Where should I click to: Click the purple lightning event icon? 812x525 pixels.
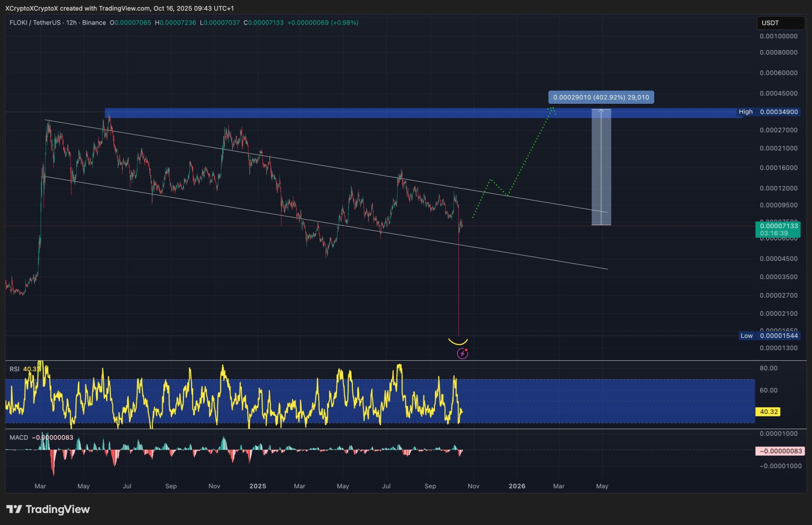coord(462,353)
